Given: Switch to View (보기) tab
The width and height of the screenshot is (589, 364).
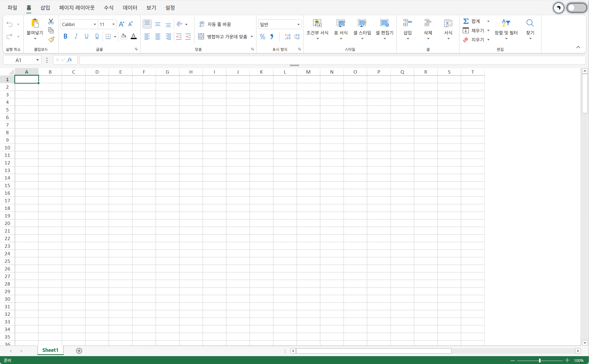Looking at the screenshot, I should (x=151, y=8).
